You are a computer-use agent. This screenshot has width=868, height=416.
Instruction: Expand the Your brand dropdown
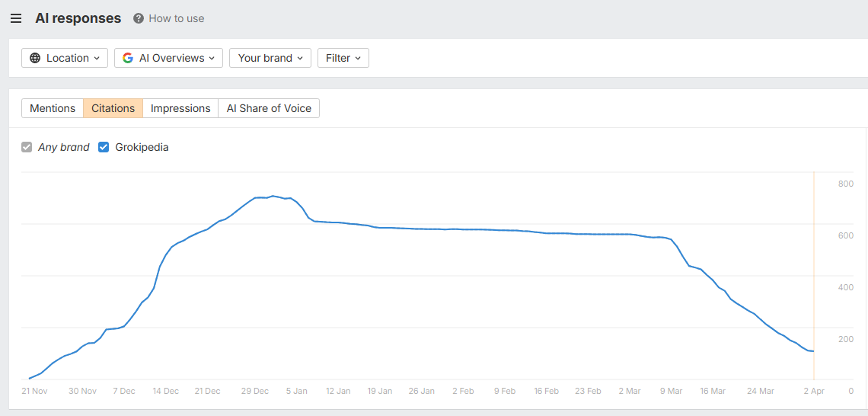tap(270, 58)
